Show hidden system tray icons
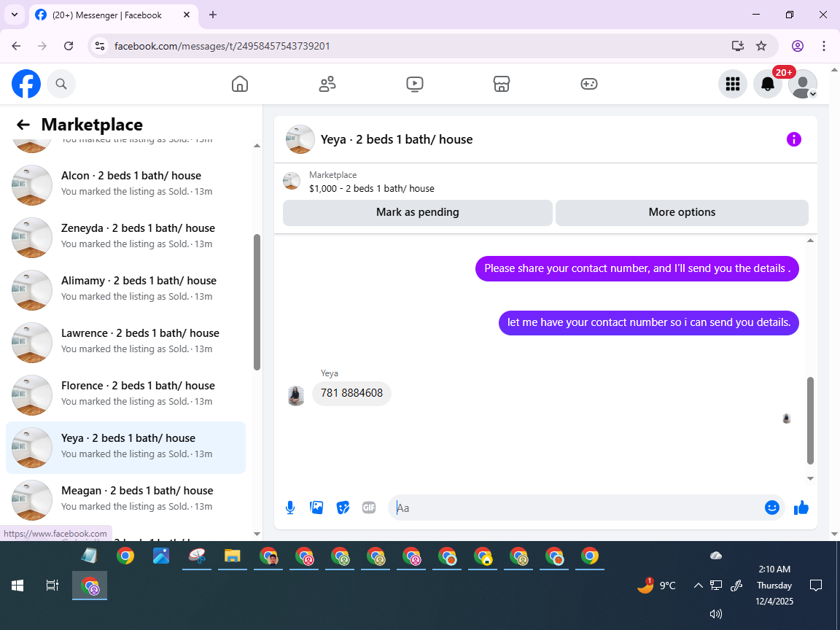The width and height of the screenshot is (840, 630). click(698, 586)
